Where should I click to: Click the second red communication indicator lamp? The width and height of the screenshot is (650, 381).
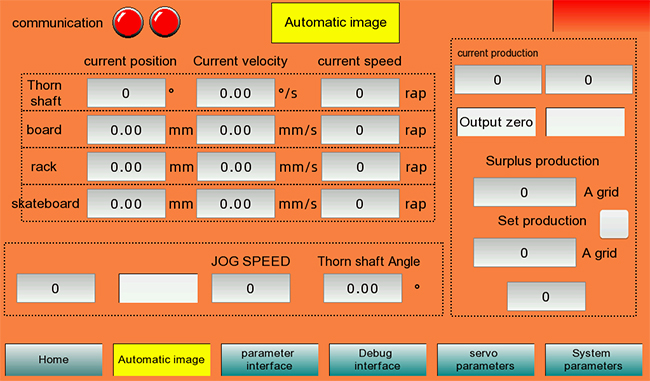pyautogui.click(x=165, y=22)
